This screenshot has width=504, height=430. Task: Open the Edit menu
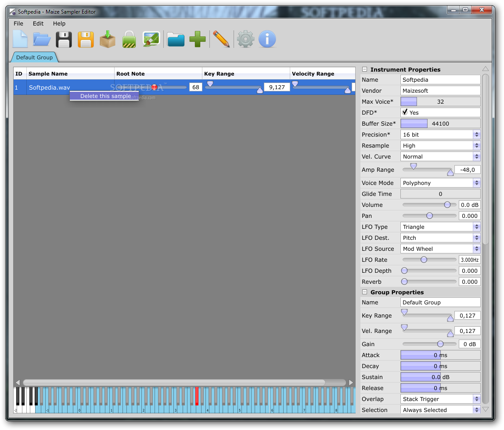(38, 23)
